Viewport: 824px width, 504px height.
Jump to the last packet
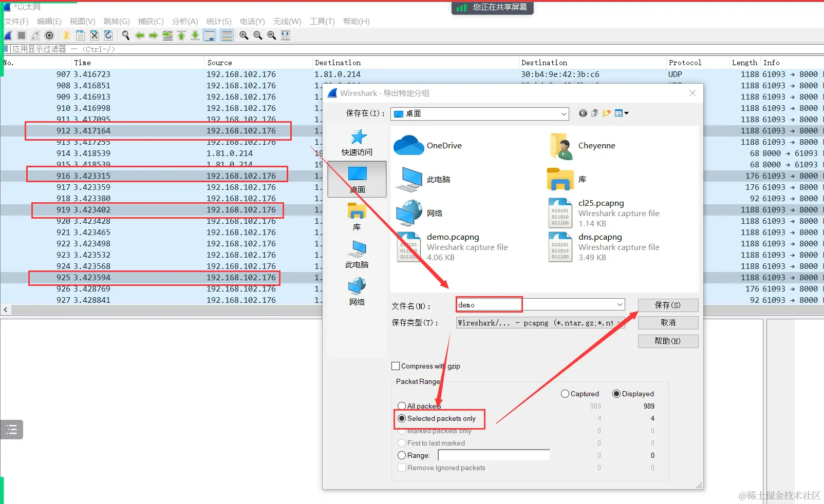point(195,35)
